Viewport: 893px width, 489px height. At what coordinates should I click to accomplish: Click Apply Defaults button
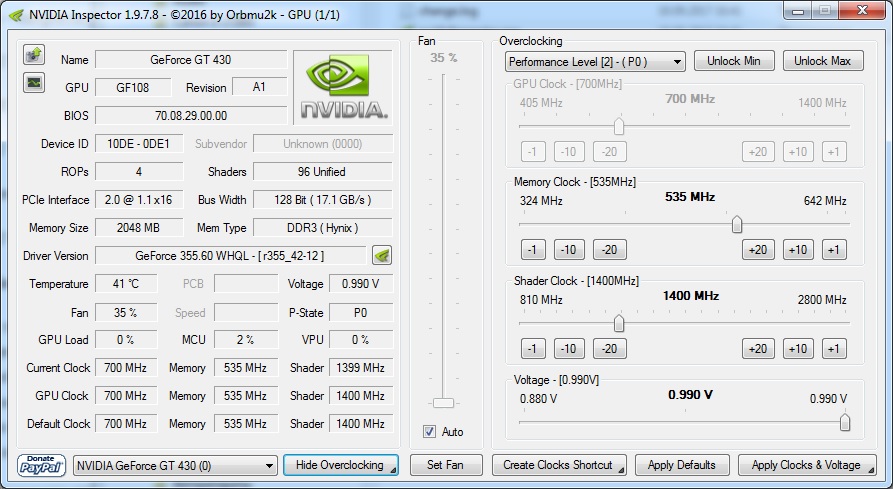click(682, 465)
